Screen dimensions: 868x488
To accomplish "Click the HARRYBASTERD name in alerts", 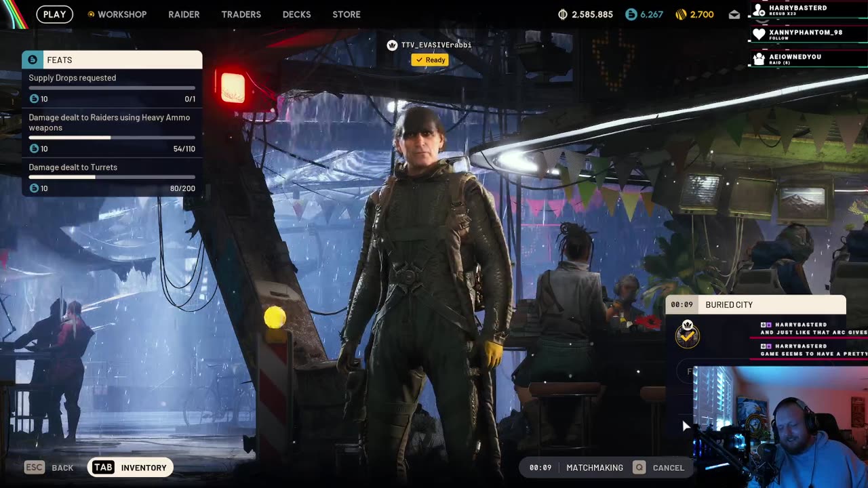I will pyautogui.click(x=798, y=8).
